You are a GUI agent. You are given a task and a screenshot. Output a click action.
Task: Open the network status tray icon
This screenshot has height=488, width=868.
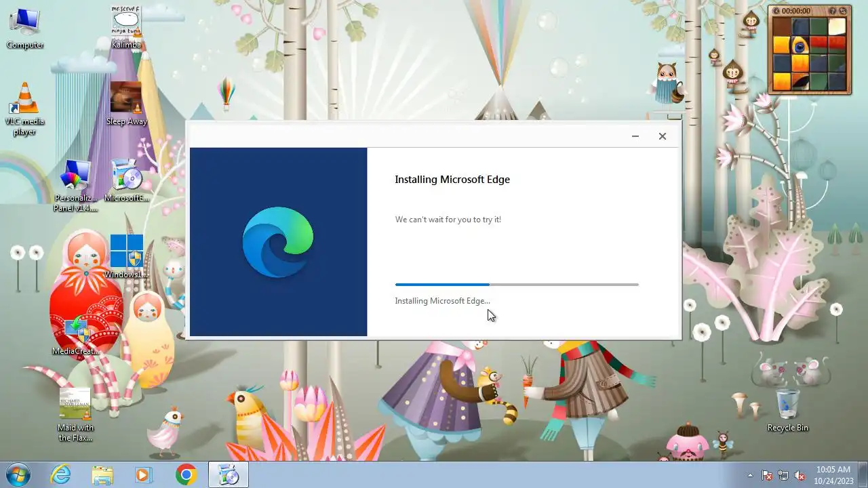point(783,475)
